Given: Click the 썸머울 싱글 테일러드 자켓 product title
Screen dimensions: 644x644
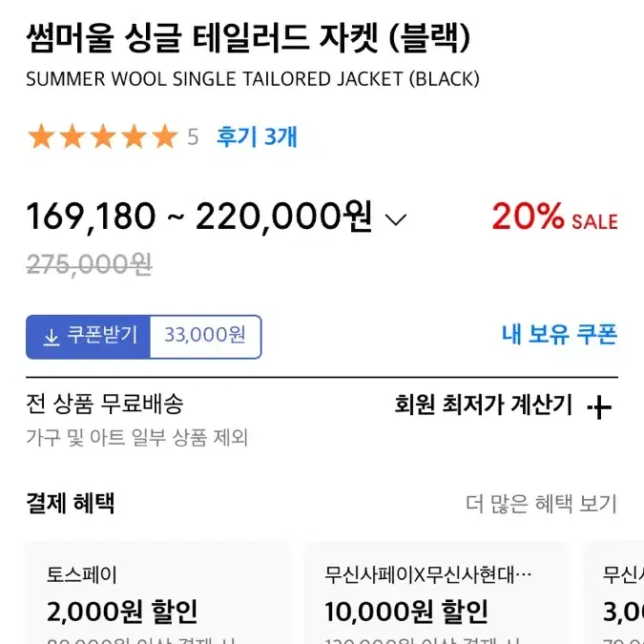Looking at the screenshot, I should point(248,38).
